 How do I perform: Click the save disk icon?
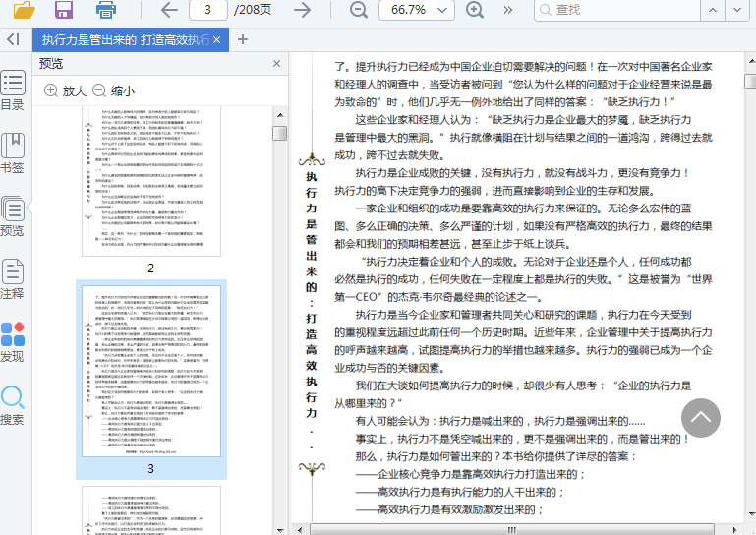coord(64,10)
